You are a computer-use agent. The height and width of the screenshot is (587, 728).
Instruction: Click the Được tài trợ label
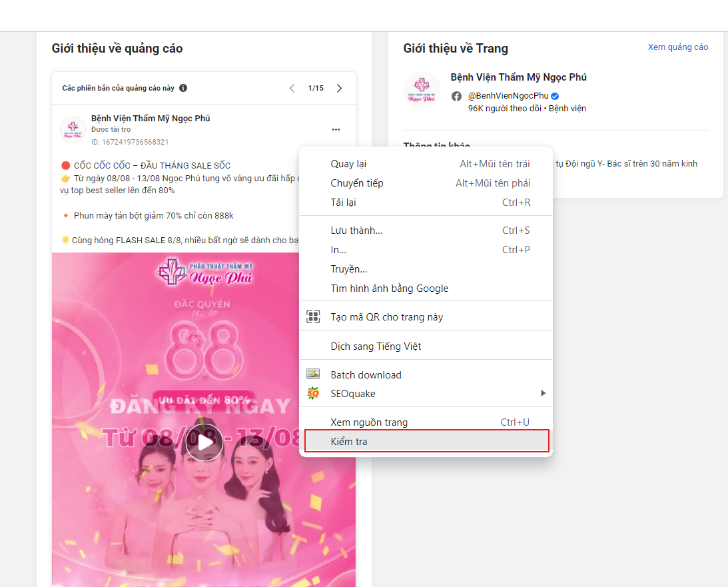tap(111, 129)
